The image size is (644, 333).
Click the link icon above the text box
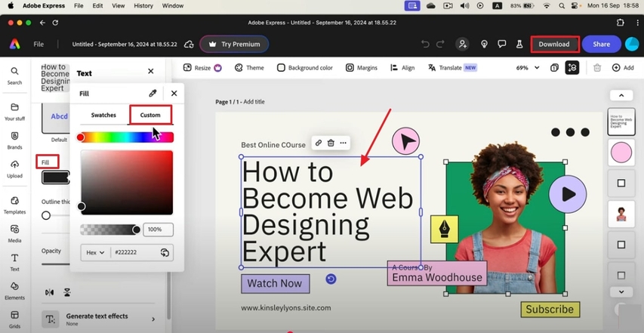pos(319,143)
